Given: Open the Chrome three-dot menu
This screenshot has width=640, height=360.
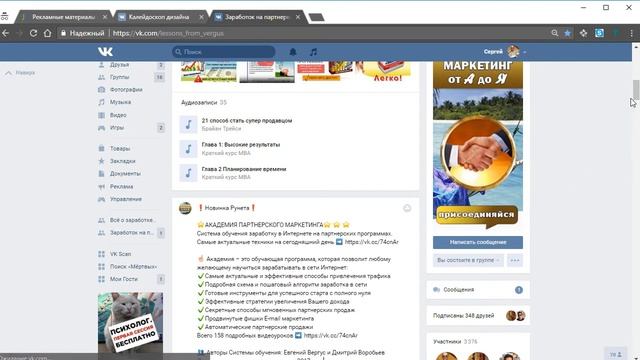Looking at the screenshot, I should click(x=631, y=33).
